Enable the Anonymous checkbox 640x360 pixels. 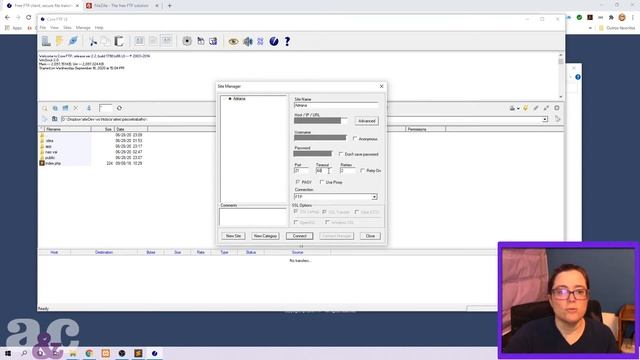pyautogui.click(x=355, y=139)
